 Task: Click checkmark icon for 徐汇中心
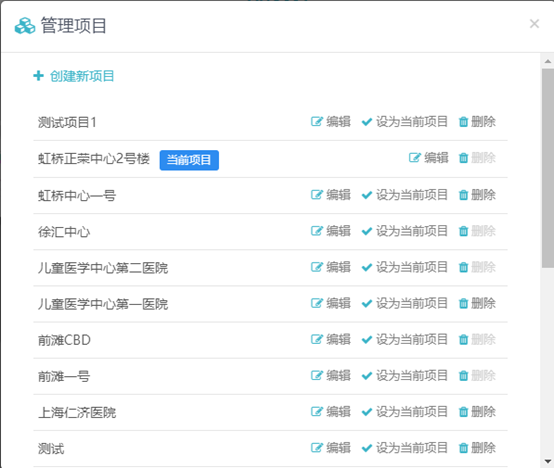[x=367, y=231]
